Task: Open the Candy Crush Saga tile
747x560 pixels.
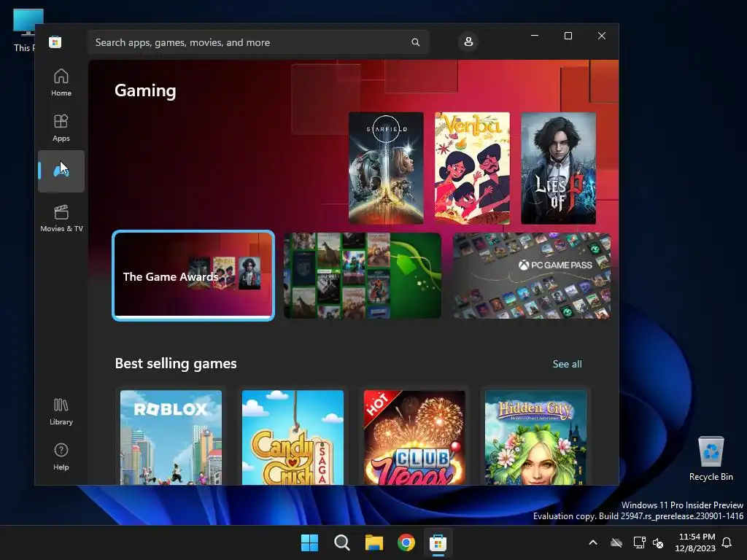Action: (x=293, y=437)
